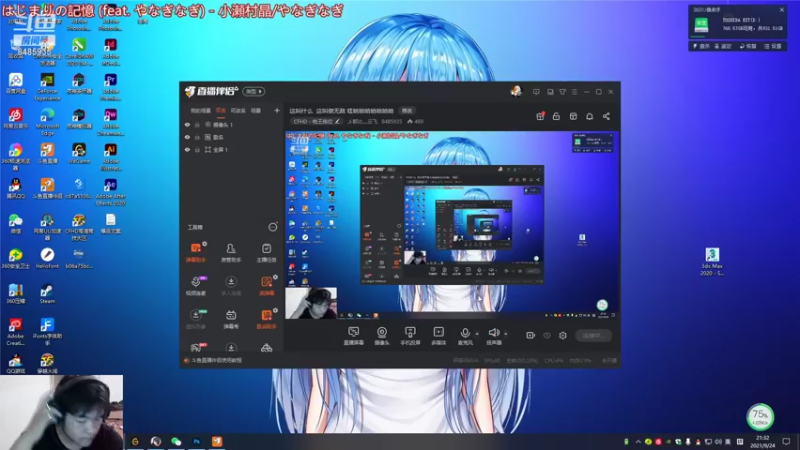The image size is (800, 450).
Task: Click the record camera icon near settings
Action: [530, 335]
